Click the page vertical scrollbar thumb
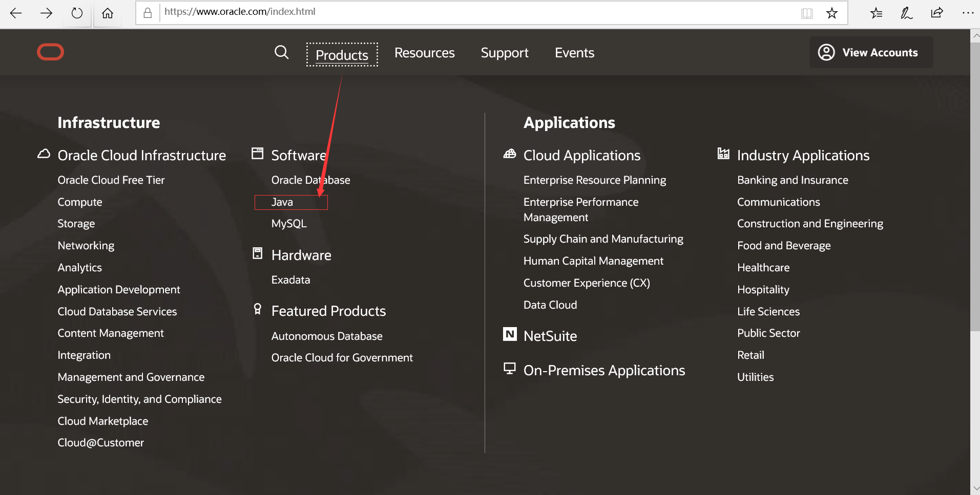The height and width of the screenshot is (495, 980). click(975, 187)
